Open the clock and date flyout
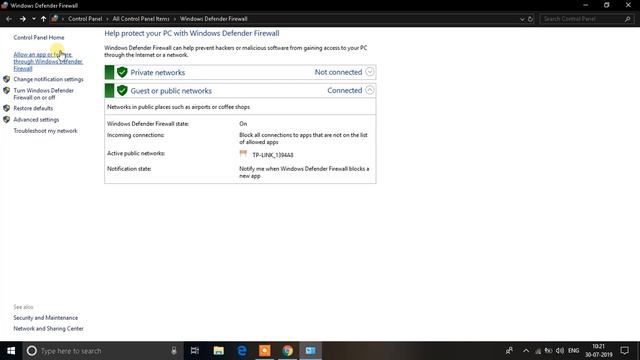 [x=598, y=351]
